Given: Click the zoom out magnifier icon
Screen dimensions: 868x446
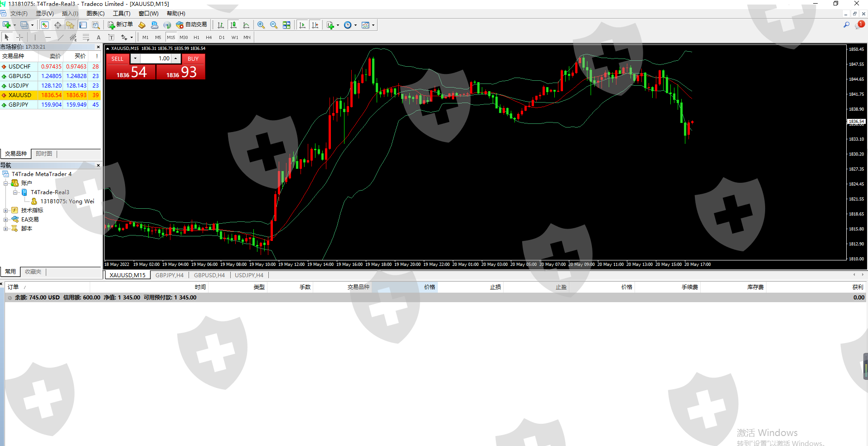Looking at the screenshot, I should (x=274, y=25).
